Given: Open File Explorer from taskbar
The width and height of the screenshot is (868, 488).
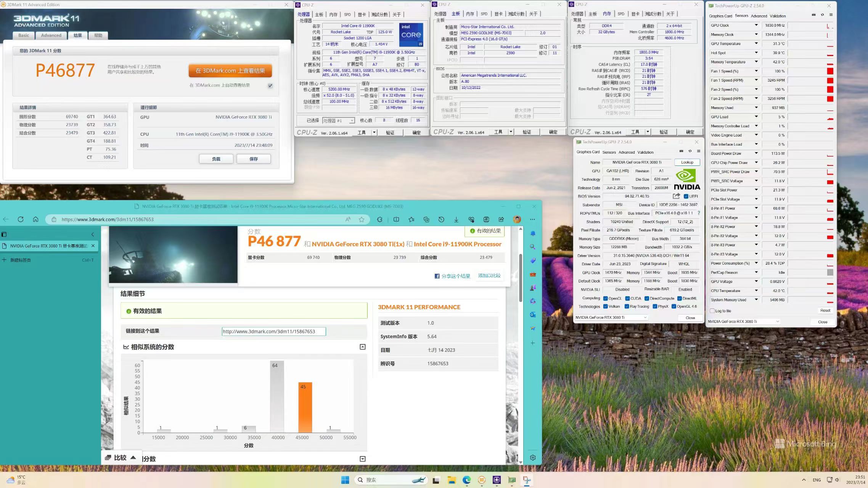Looking at the screenshot, I should pyautogui.click(x=452, y=480).
